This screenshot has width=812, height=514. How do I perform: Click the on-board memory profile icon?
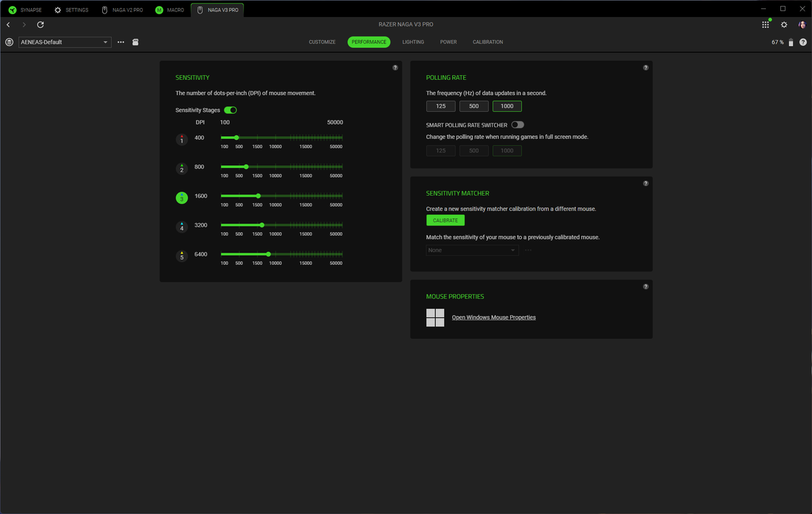pyautogui.click(x=135, y=42)
